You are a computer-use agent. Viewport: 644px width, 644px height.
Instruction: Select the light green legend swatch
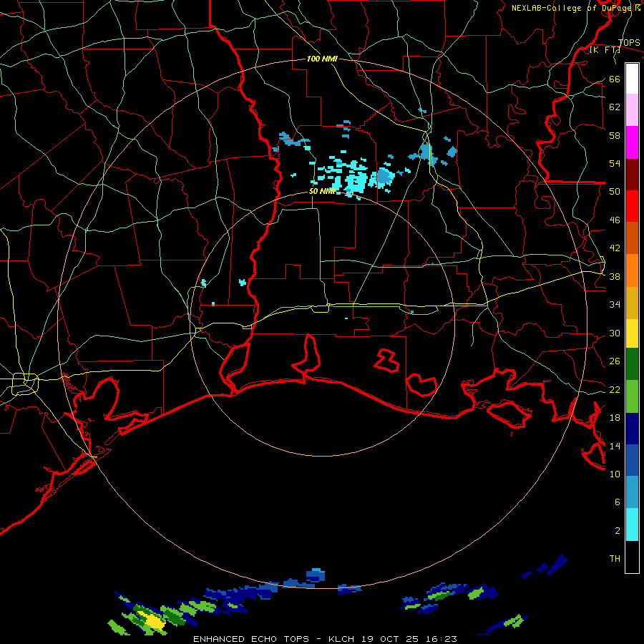(x=632, y=396)
